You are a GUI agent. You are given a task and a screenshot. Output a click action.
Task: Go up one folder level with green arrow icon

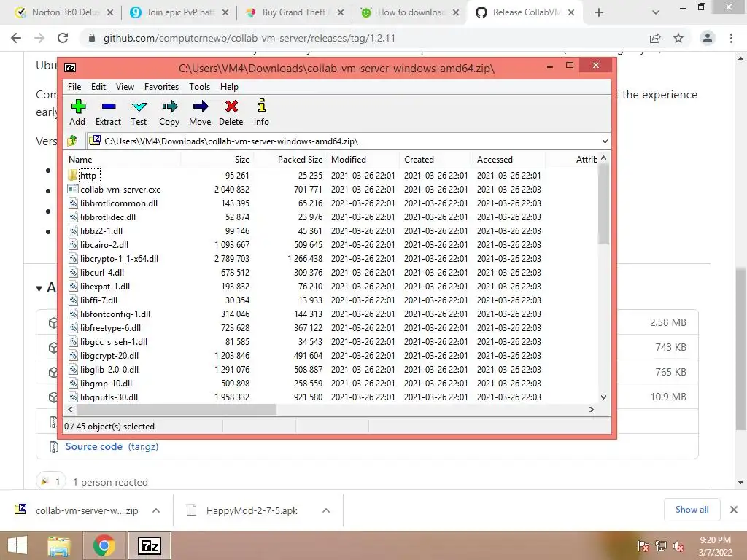pyautogui.click(x=72, y=141)
